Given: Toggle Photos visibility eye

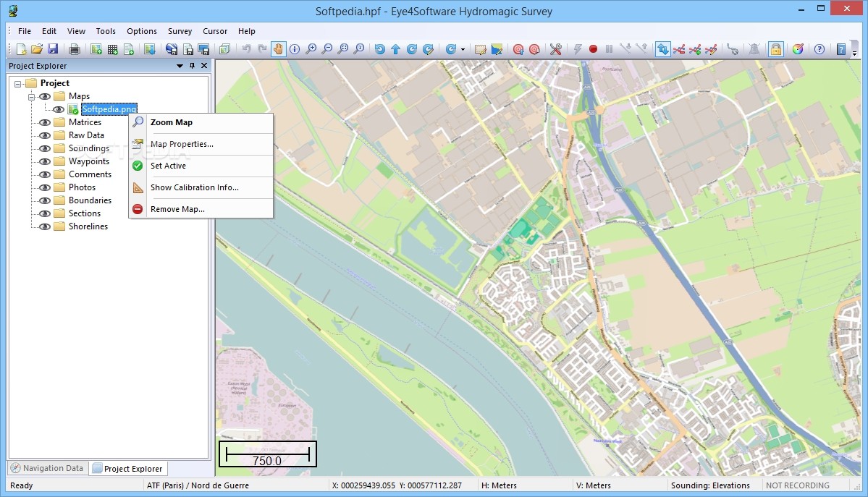Looking at the screenshot, I should point(45,187).
